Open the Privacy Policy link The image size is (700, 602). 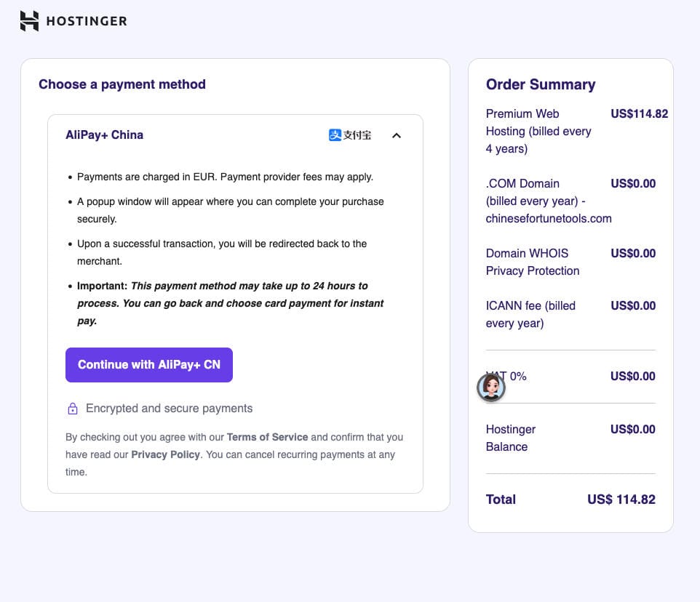(165, 454)
